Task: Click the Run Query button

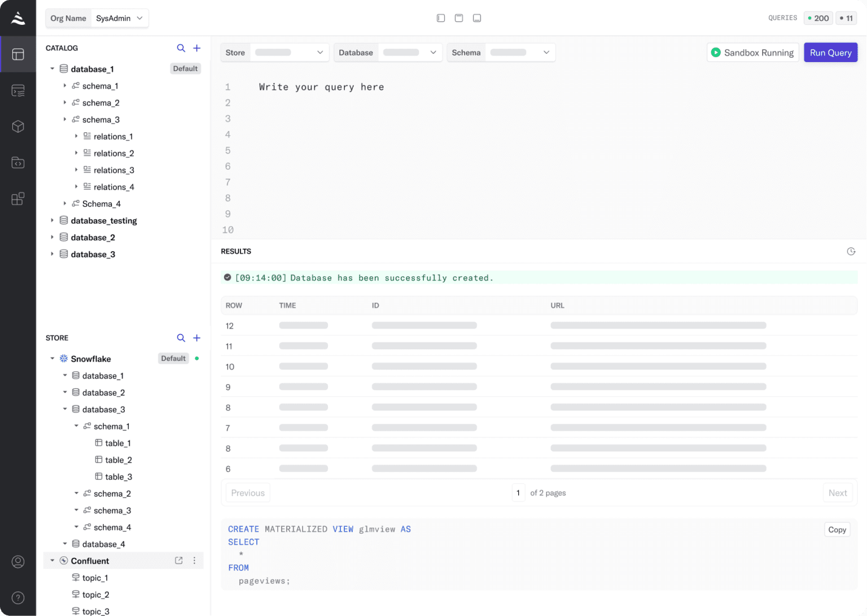Action: click(x=830, y=52)
